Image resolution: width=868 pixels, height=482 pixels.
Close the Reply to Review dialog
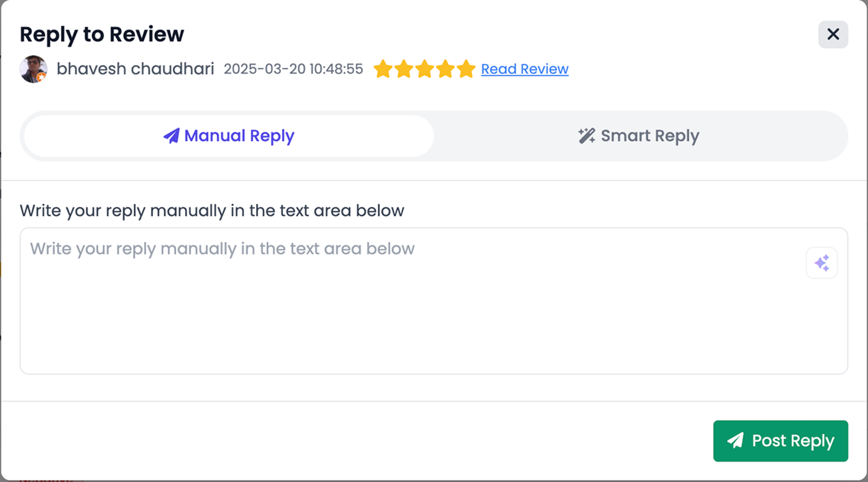(x=833, y=35)
